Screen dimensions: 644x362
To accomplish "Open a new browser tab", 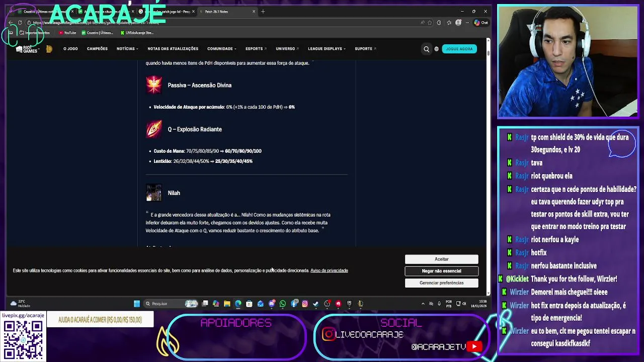I will click(x=263, y=11).
